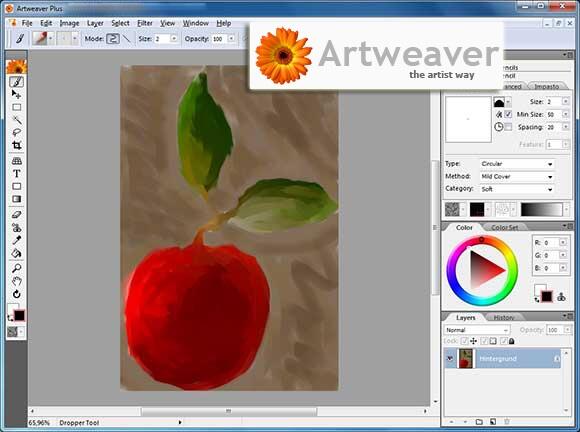
Task: Toggle lock all padlock checkbox
Action: (x=504, y=341)
